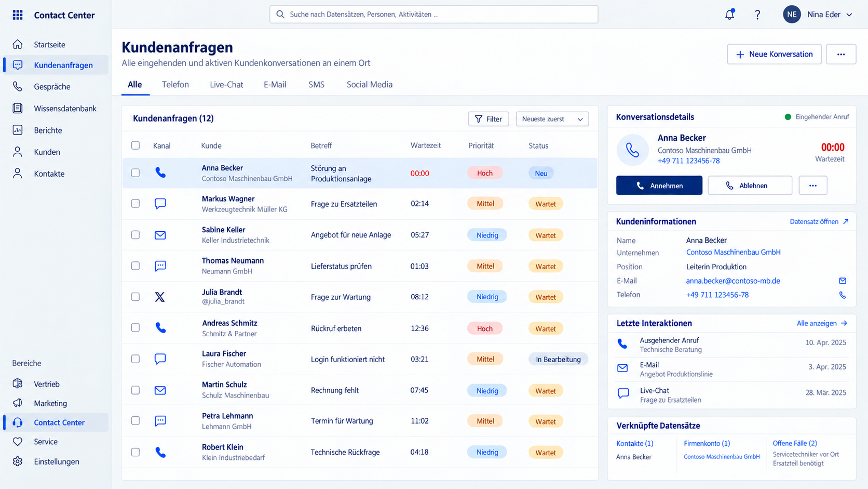
Task: Click the e-mail channel icon for Sabine Keller
Action: coord(160,235)
